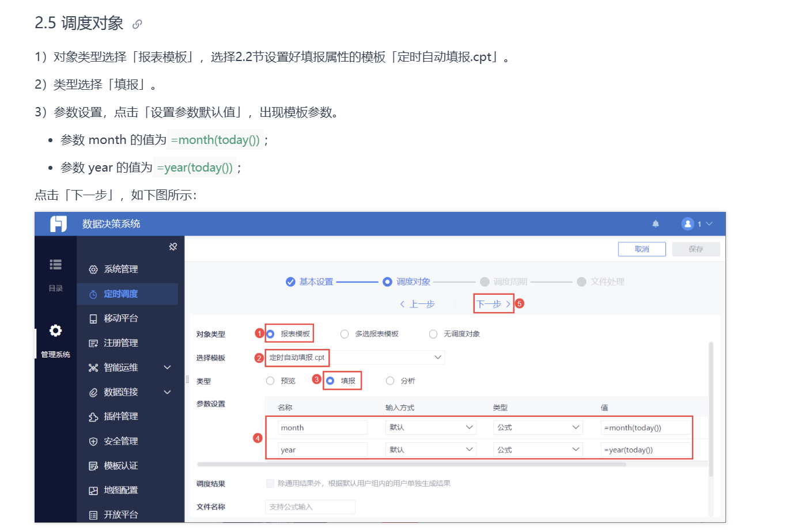Click the FineReport logo icon
Viewport: 802px width, 532px height.
[x=58, y=224]
